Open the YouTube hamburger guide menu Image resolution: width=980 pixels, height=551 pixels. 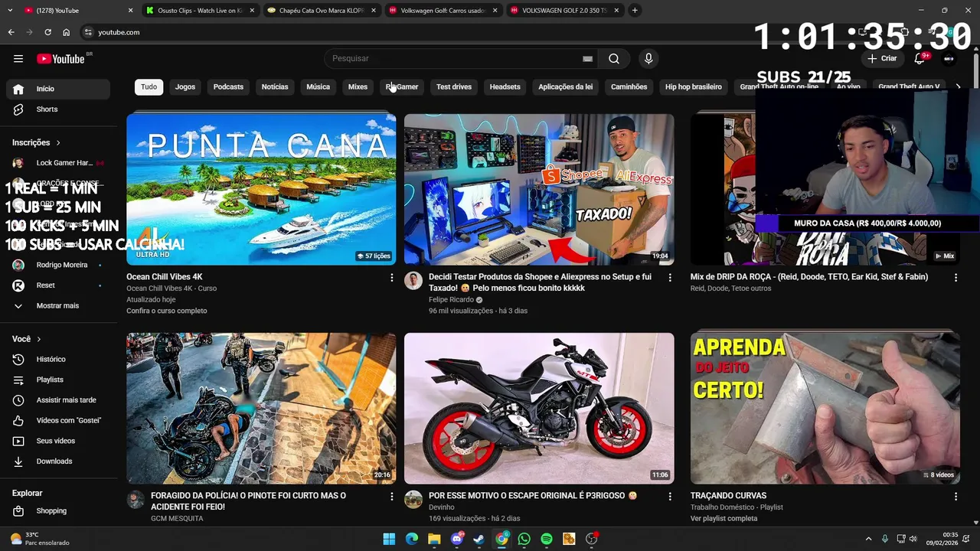(x=18, y=59)
